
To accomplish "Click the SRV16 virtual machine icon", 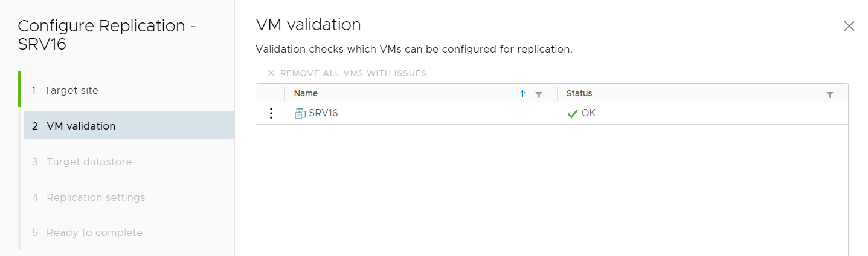I will tap(300, 113).
